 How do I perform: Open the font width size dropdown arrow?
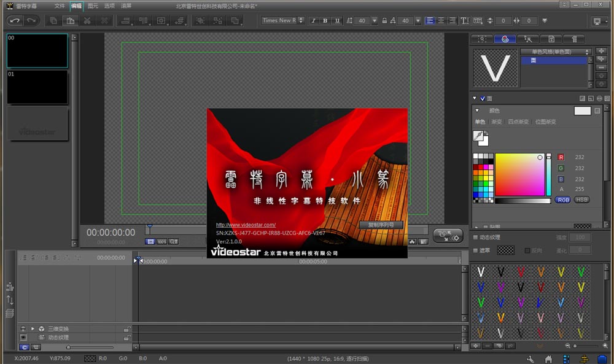pyautogui.click(x=418, y=20)
